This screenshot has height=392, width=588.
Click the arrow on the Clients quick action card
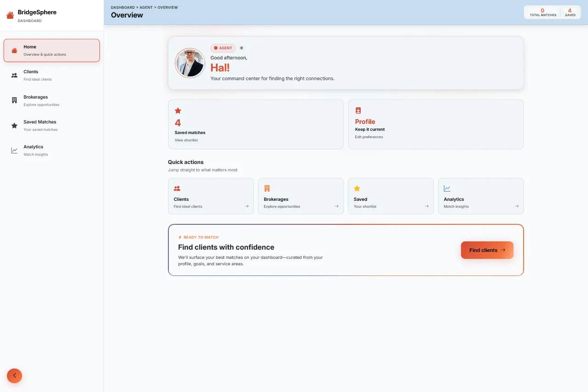247,206
